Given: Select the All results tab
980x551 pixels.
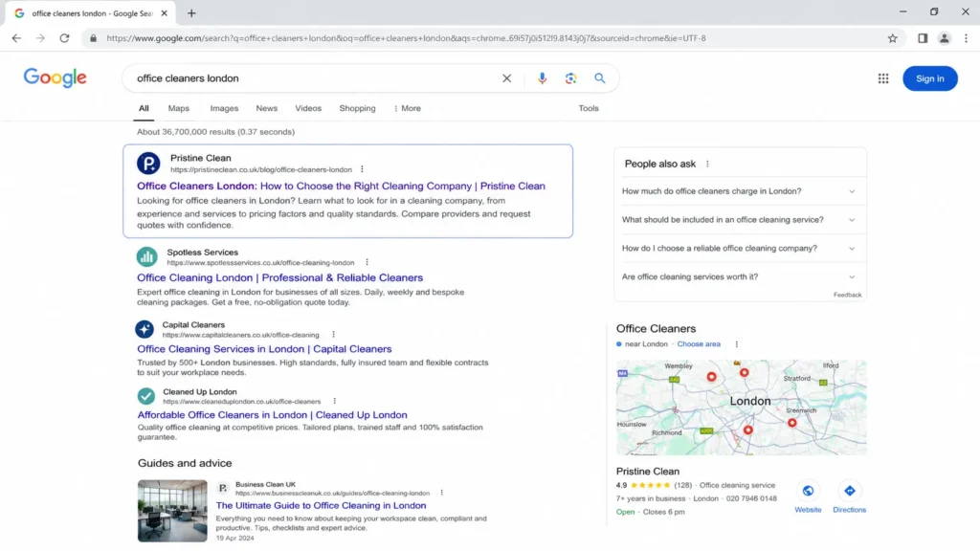Looking at the screenshot, I should pos(144,108).
